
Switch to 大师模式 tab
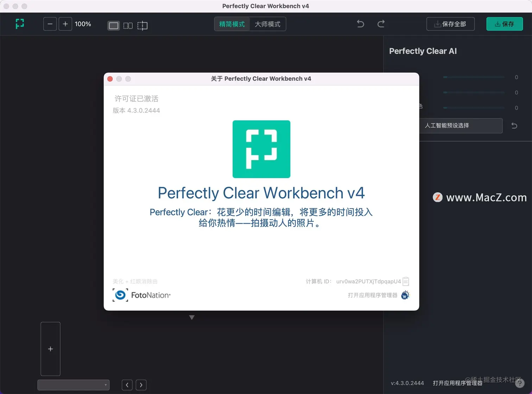pos(268,24)
